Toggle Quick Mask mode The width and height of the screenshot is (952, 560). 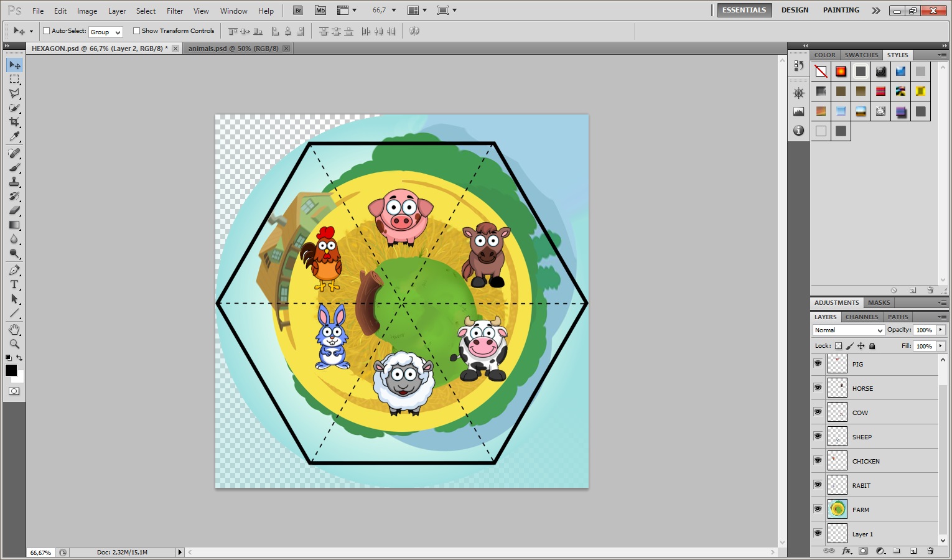click(x=14, y=391)
